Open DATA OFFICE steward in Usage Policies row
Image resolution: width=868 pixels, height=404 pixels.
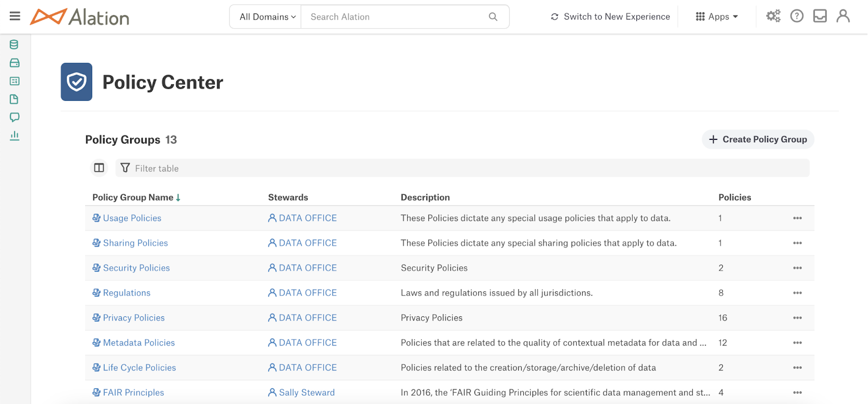pyautogui.click(x=303, y=218)
